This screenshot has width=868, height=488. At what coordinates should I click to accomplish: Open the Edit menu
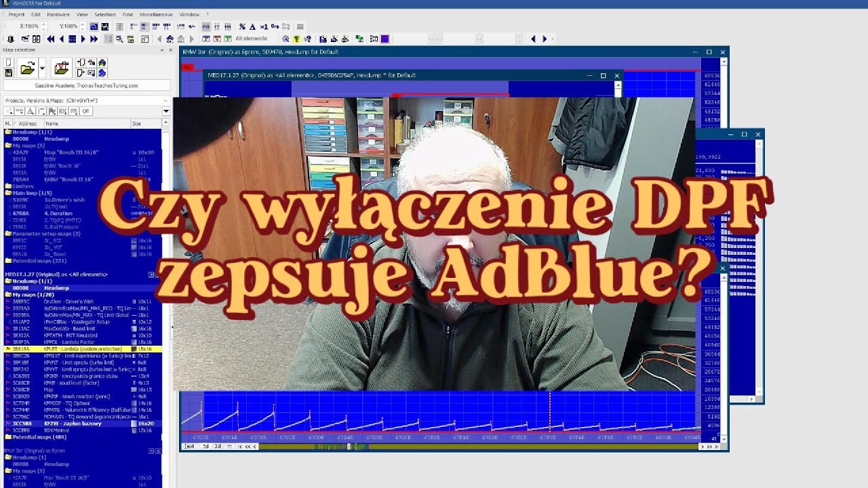[35, 14]
